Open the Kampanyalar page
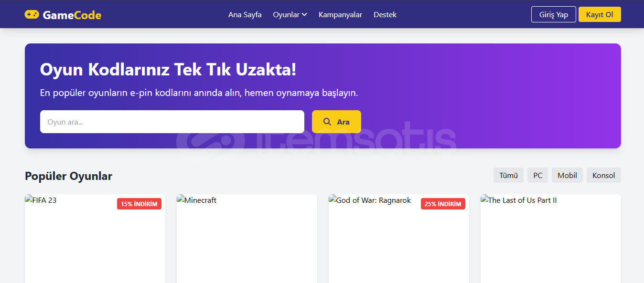 340,15
